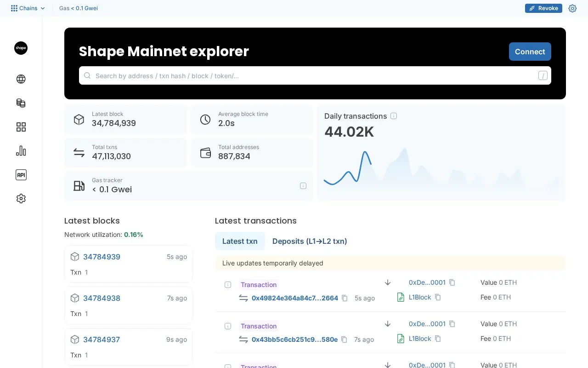Expand info for transaction 0x43bb5c6cb251c9...580e
This screenshot has height=368, width=588.
(x=228, y=326)
